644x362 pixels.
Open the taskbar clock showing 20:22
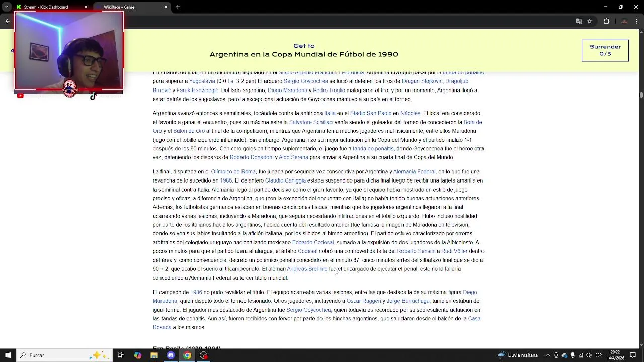(x=615, y=355)
